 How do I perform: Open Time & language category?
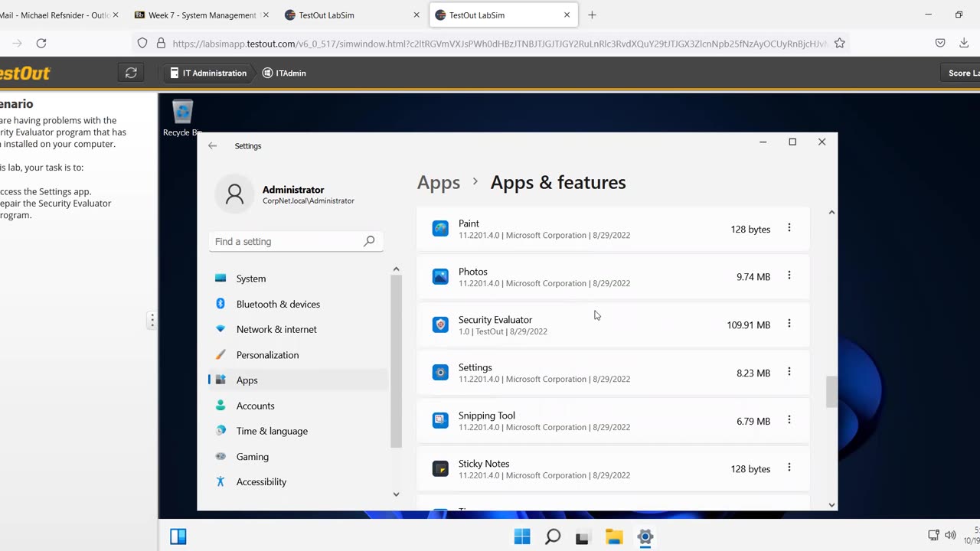click(298, 431)
